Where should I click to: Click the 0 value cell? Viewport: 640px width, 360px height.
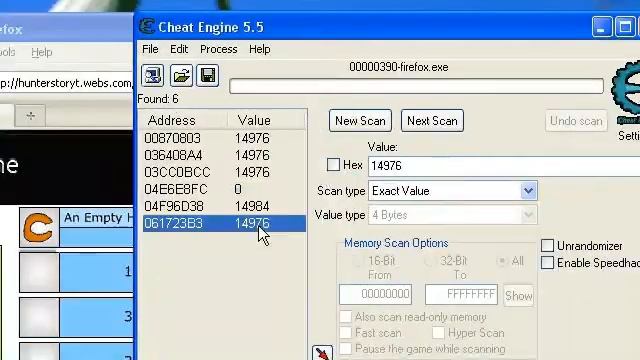tap(238, 189)
